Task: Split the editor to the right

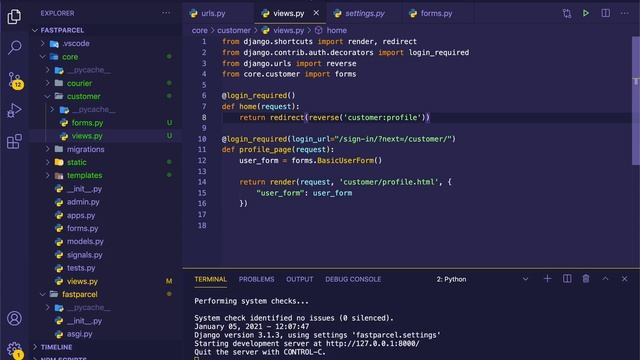Action: point(606,13)
